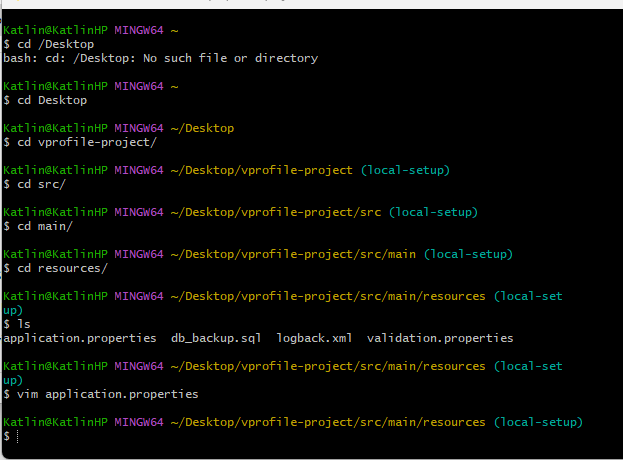Click the ~/Desktop prompt path
This screenshot has width=623, height=460.
point(203,128)
